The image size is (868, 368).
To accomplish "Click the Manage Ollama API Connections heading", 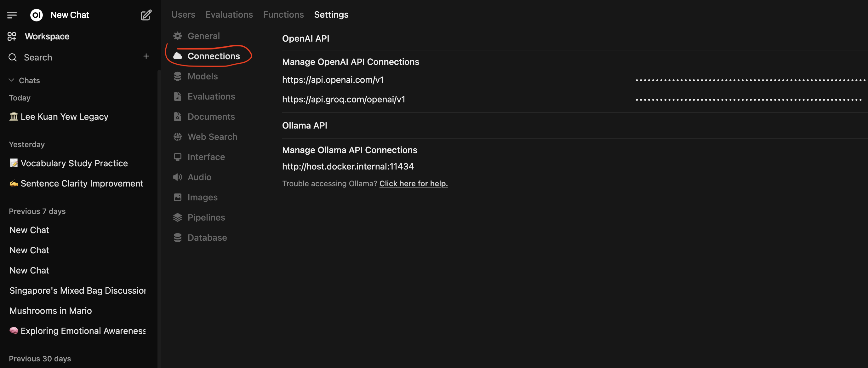I will tap(349, 150).
